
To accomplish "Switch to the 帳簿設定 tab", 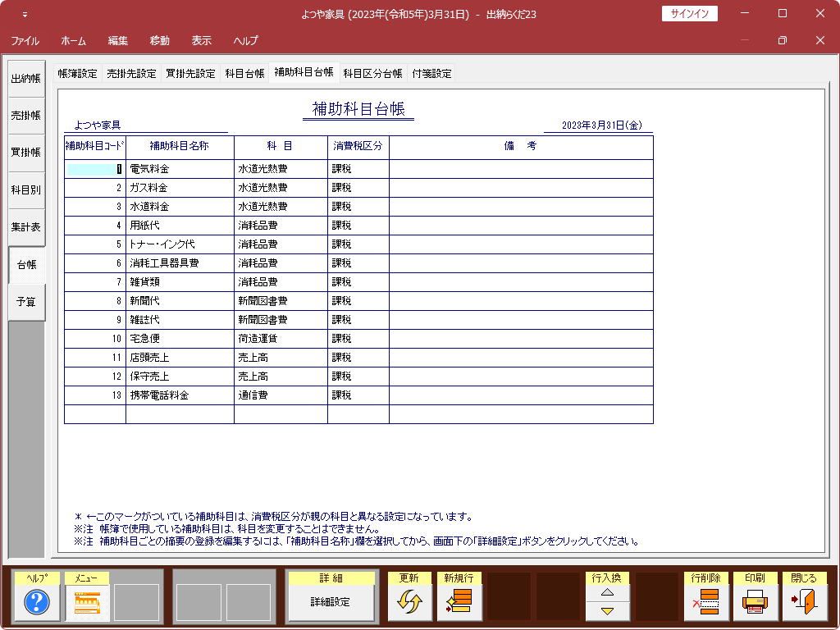I will [x=78, y=73].
